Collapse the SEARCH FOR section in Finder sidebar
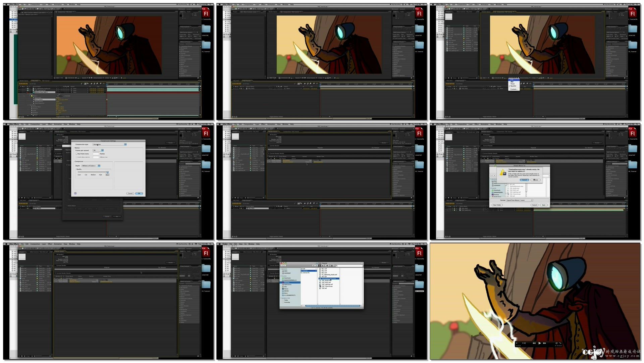Screen dimensions: 644x363 pyautogui.click(x=281, y=298)
